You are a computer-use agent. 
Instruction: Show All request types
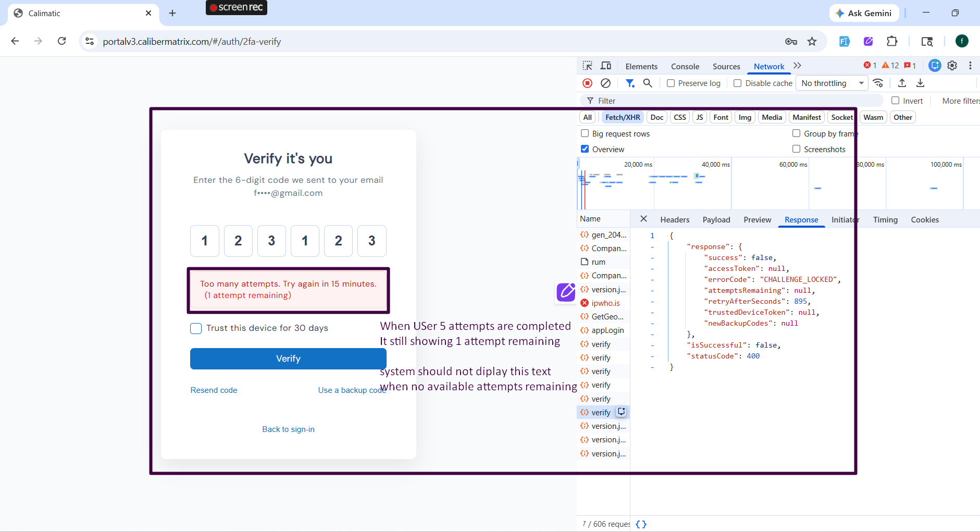[x=588, y=117]
